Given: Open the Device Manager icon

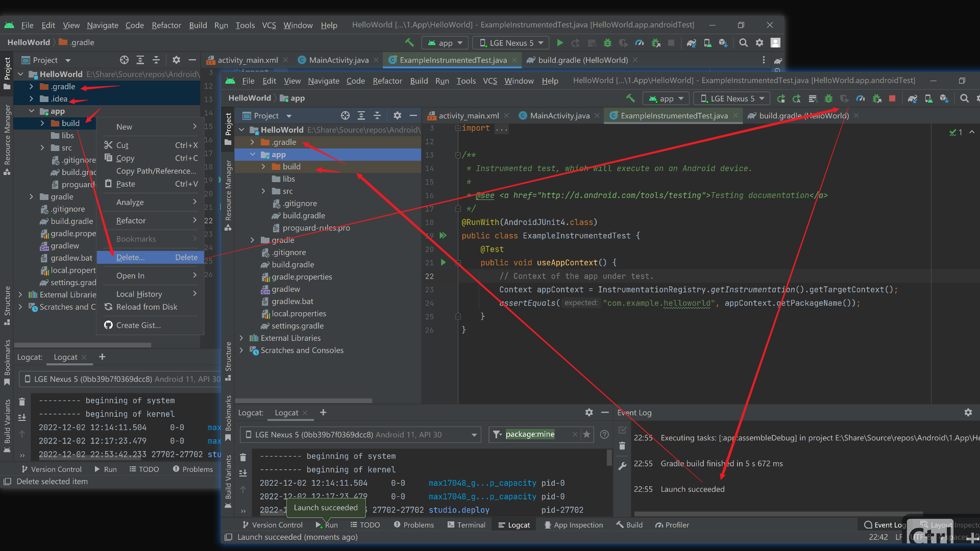Looking at the screenshot, I should pos(928,98).
